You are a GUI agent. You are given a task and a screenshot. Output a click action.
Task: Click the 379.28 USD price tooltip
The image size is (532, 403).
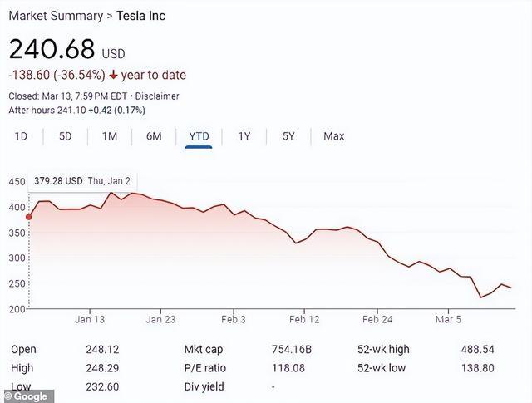point(82,181)
